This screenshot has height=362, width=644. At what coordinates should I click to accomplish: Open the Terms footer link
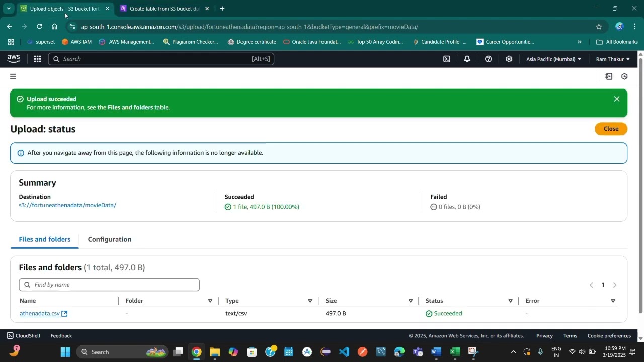pyautogui.click(x=570, y=336)
